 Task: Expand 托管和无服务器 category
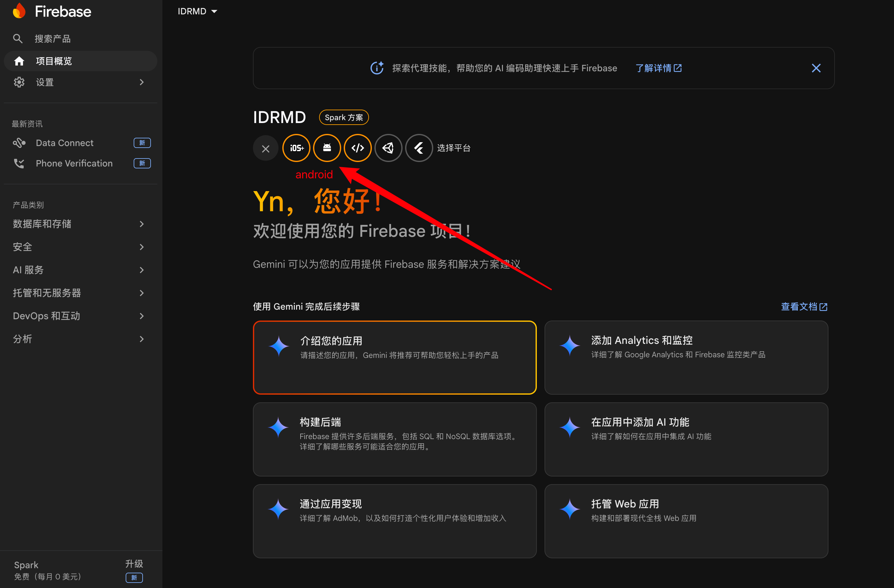(79, 293)
